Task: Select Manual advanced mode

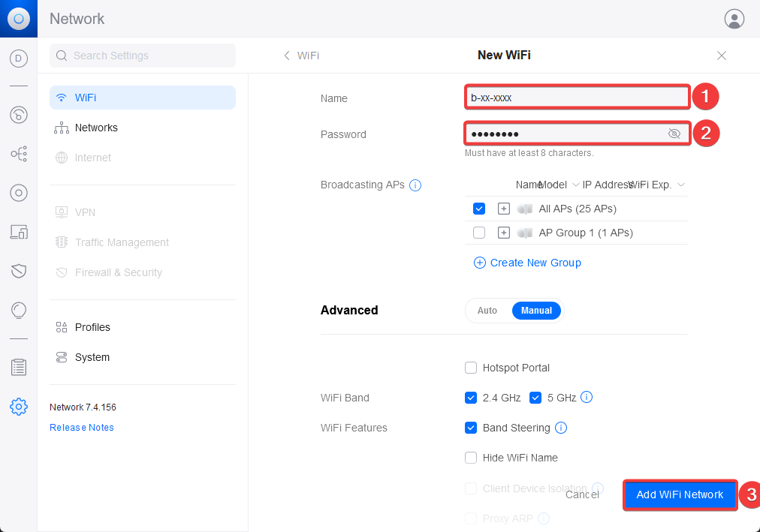Action: 536,311
